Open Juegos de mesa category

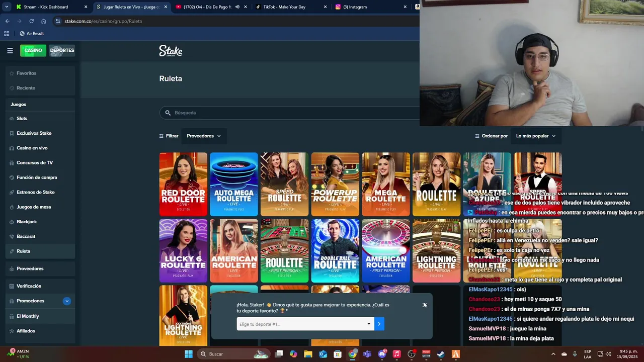(x=40, y=207)
